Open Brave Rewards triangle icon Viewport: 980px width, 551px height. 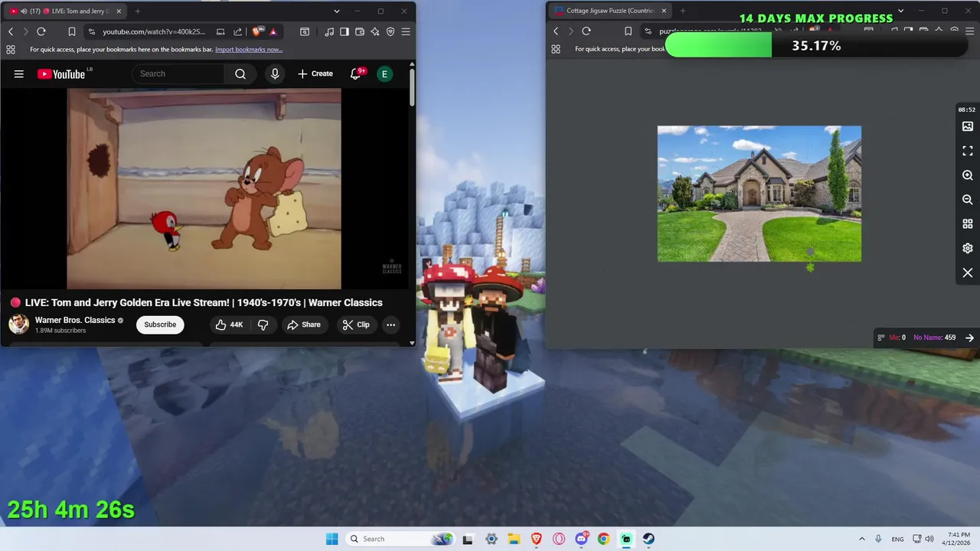tap(273, 31)
